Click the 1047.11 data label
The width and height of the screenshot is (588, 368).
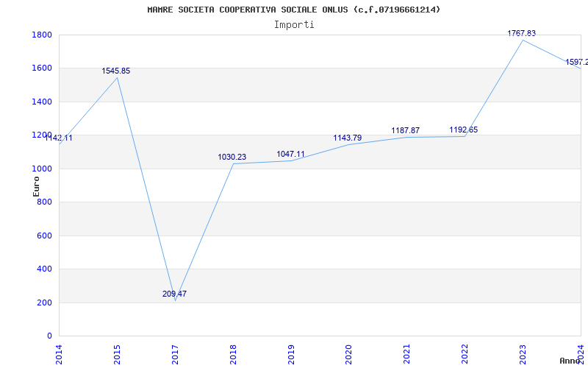click(x=290, y=154)
